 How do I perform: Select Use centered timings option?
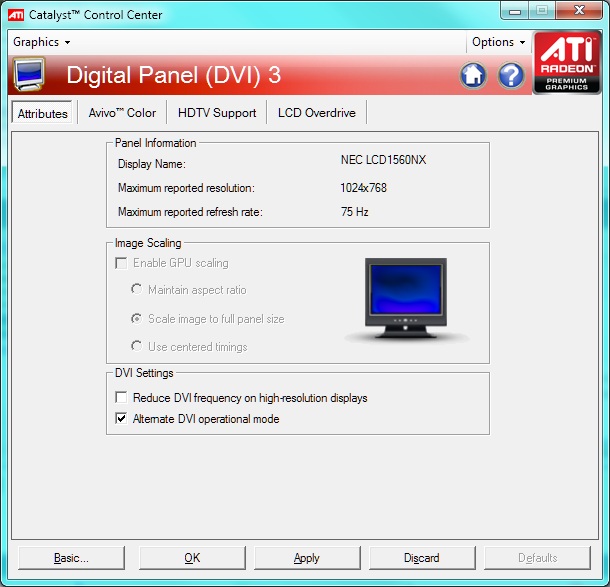click(x=136, y=346)
